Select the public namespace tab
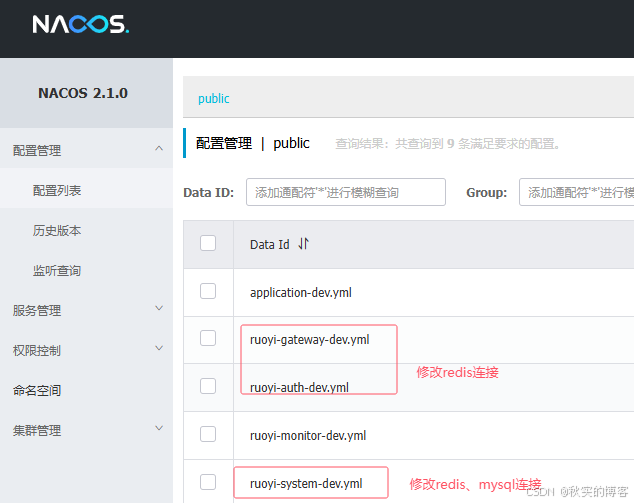Viewport: 634px width, 503px height. [x=213, y=98]
